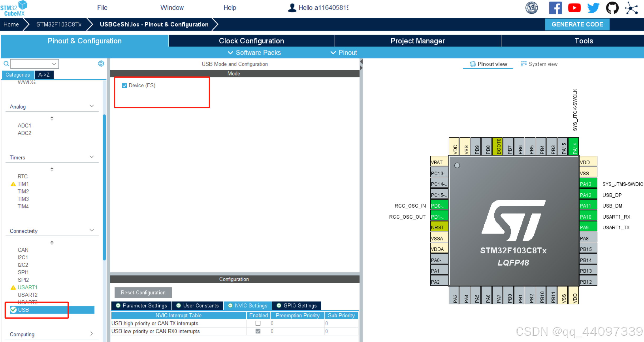This screenshot has height=342, width=644.
Task: Click the GENERATE CODE button
Action: [x=577, y=24]
